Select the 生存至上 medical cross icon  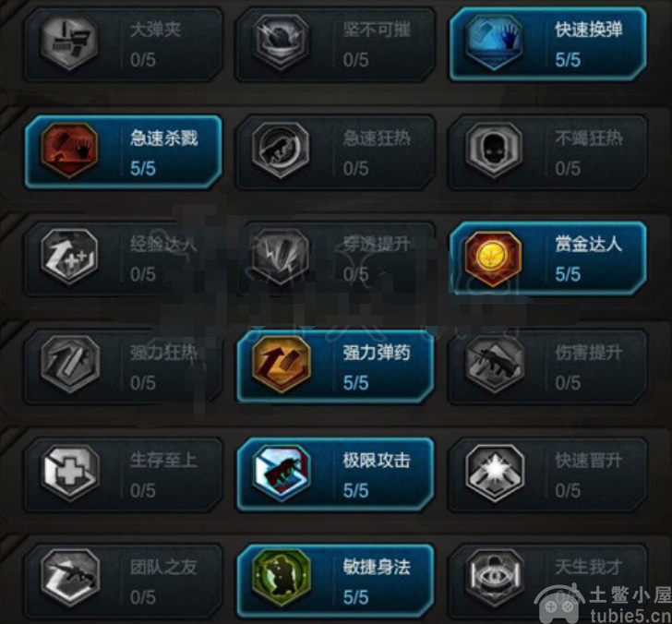[x=70, y=473]
